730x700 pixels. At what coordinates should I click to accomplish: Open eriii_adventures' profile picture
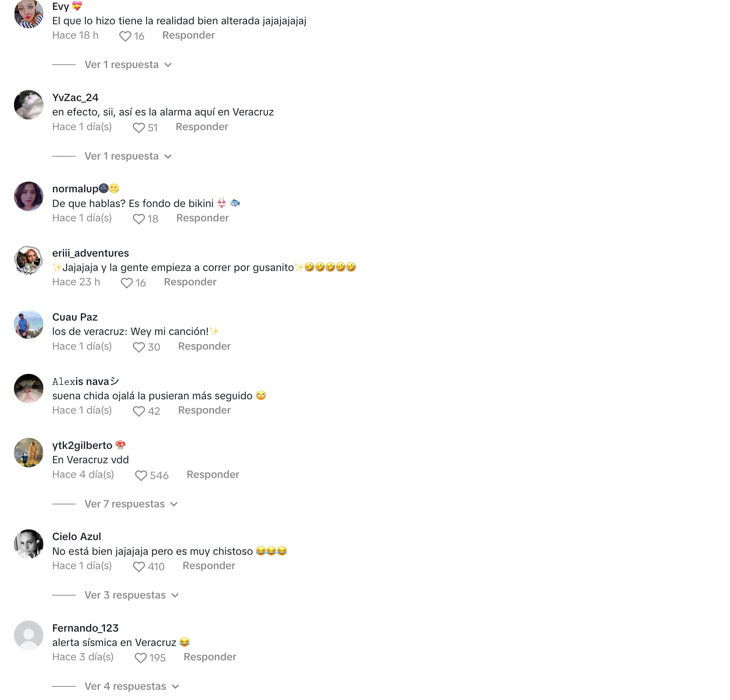point(29,260)
